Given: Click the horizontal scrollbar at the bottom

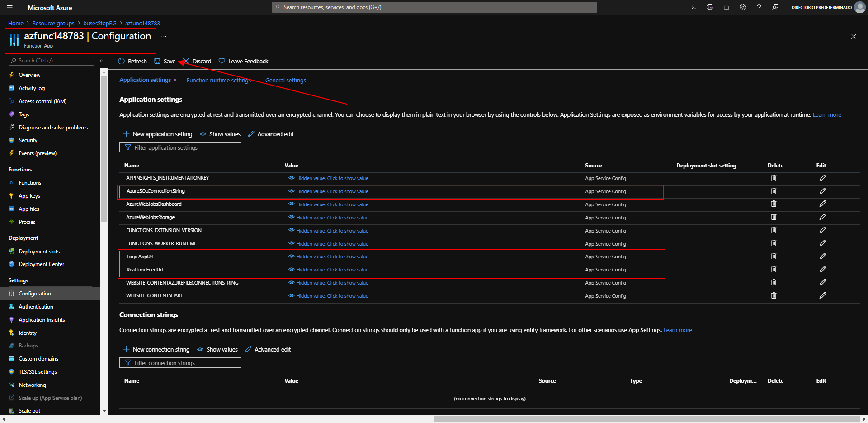Looking at the screenshot, I should coord(646,419).
